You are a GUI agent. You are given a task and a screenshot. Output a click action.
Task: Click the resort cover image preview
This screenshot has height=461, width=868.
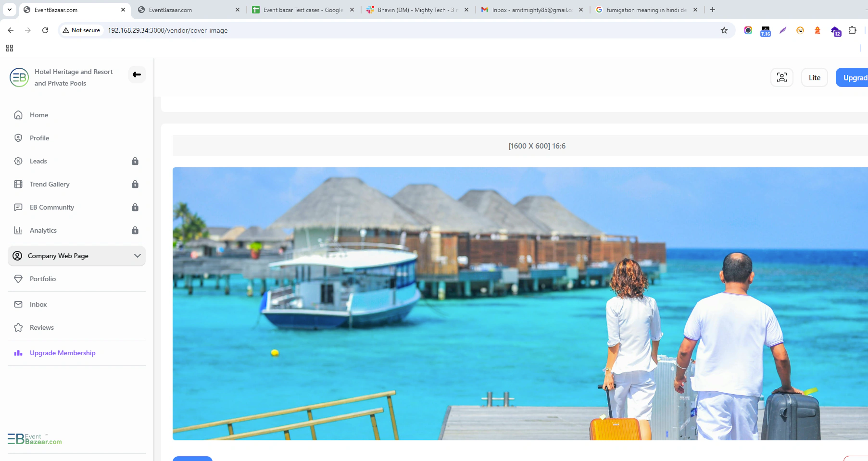[519, 303]
